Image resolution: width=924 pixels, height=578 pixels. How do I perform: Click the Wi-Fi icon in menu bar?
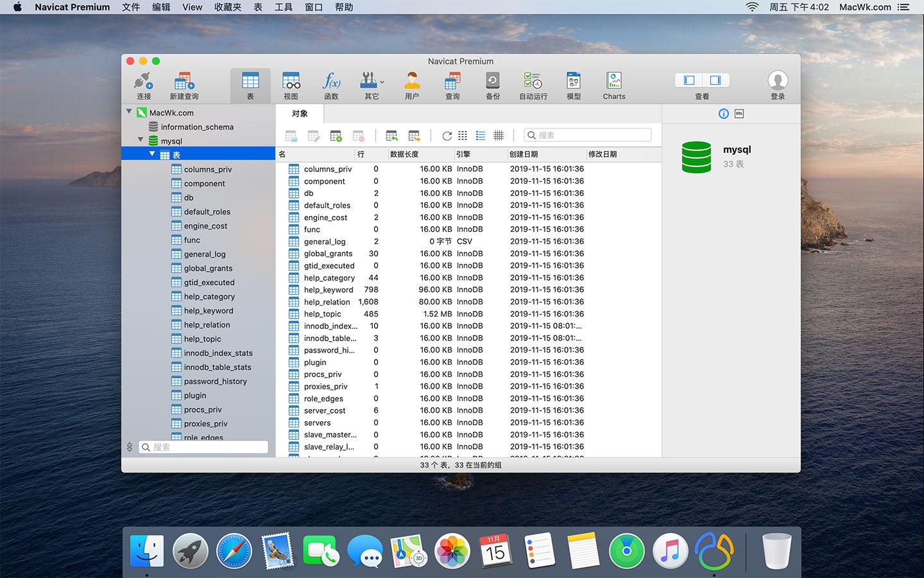[752, 7]
